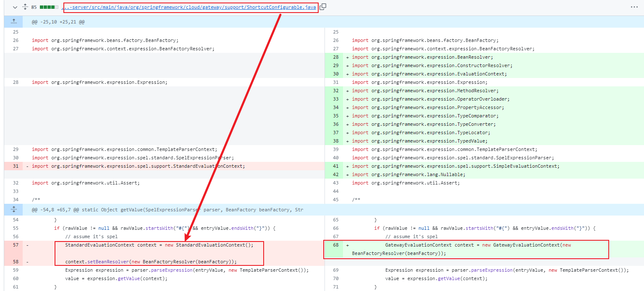This screenshot has height=291, width=644.
Task: Select added line number 37 for TypeLocator import
Action: pyautogui.click(x=335, y=133)
